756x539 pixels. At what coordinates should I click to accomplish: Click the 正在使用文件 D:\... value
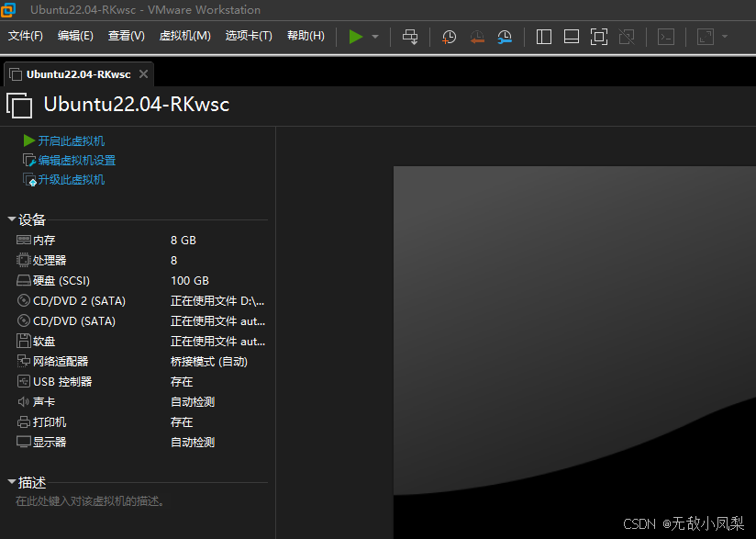click(x=217, y=301)
